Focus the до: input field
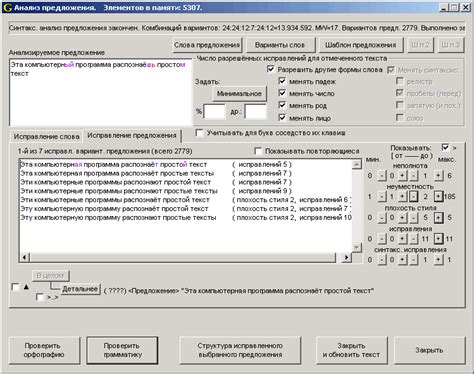The height and width of the screenshot is (374, 474). 255,112
